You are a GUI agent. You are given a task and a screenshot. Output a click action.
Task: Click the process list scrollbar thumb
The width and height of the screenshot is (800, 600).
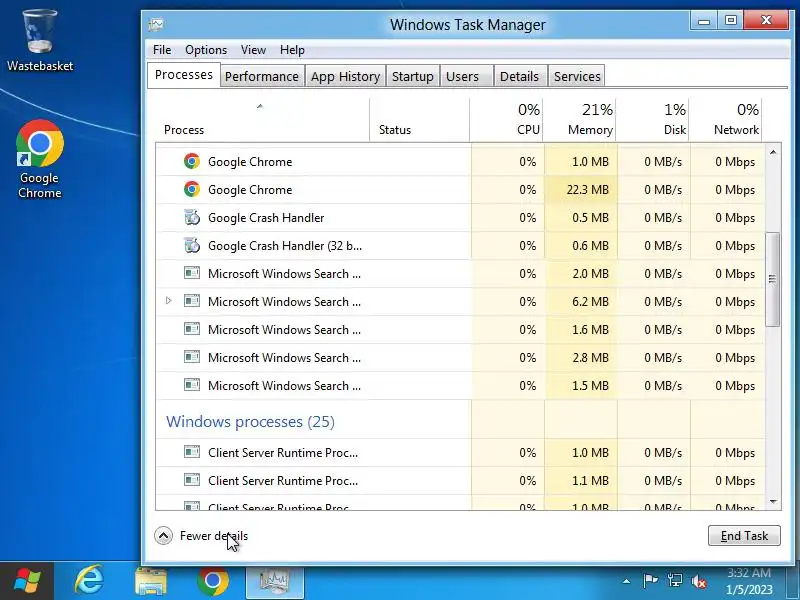[x=772, y=279]
